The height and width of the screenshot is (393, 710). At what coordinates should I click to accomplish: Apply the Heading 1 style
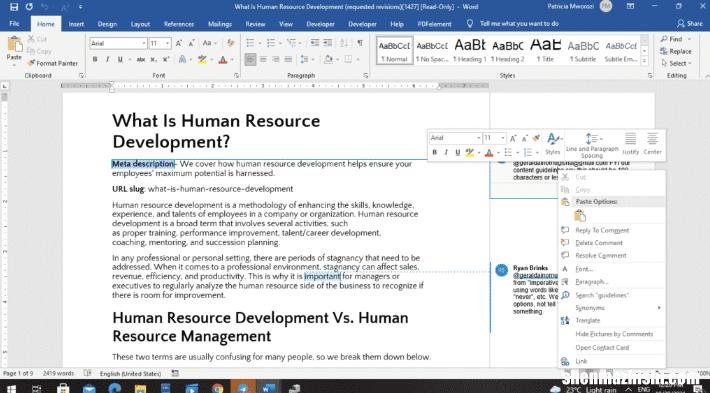coord(470,50)
